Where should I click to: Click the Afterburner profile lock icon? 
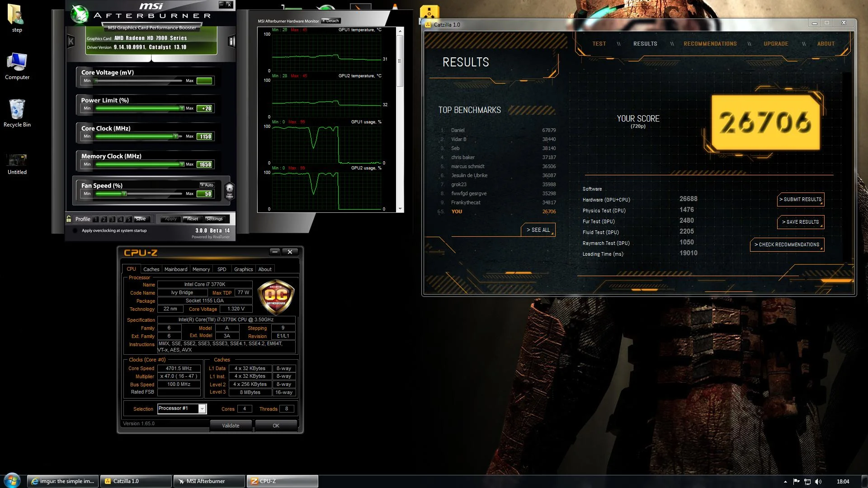pos(69,219)
